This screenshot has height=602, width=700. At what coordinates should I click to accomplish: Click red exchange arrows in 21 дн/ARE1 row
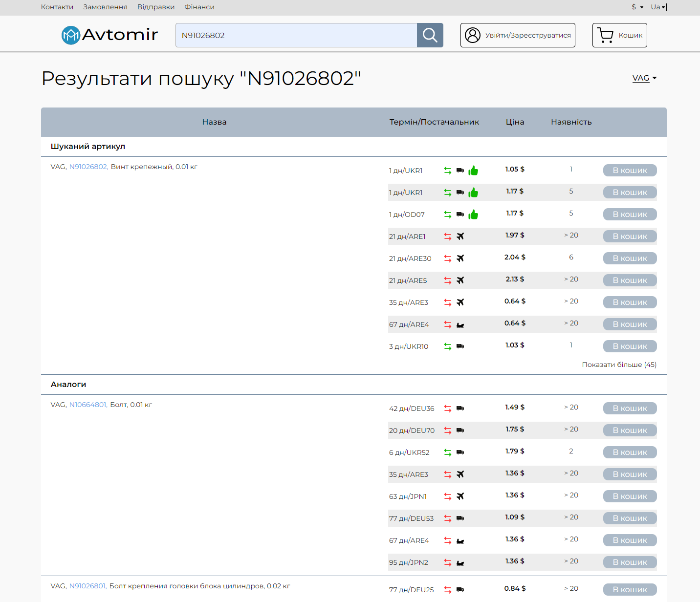448,236
